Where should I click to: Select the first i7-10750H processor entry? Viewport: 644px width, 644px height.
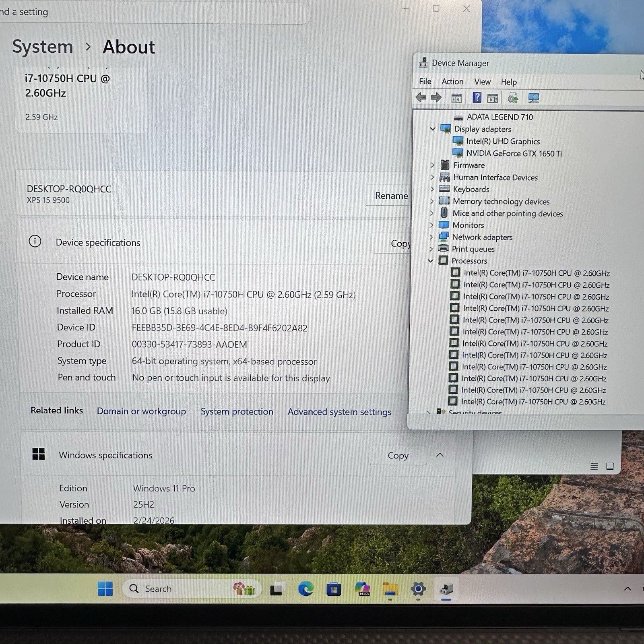[537, 273]
